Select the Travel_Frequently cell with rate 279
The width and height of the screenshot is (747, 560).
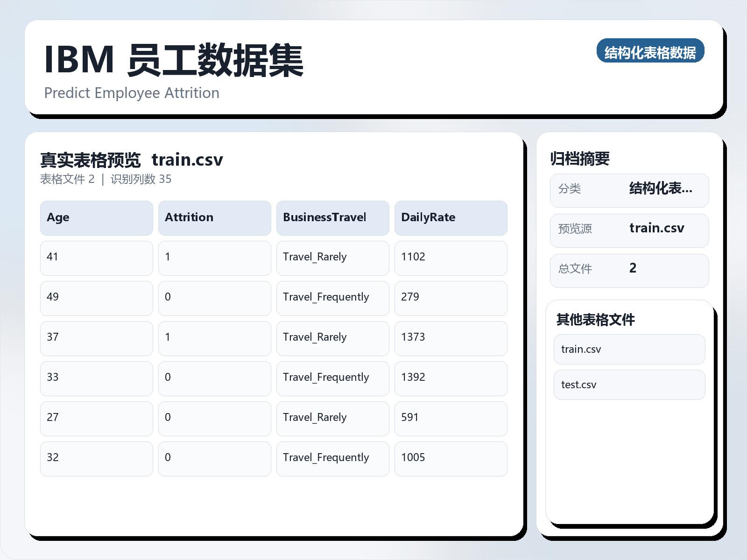click(332, 298)
